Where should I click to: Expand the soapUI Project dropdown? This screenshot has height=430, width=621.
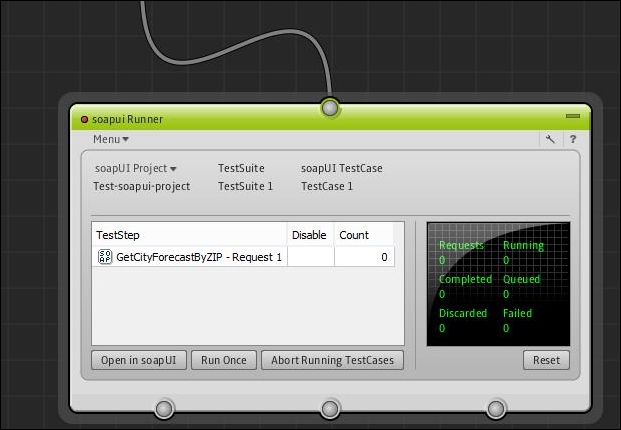point(135,168)
